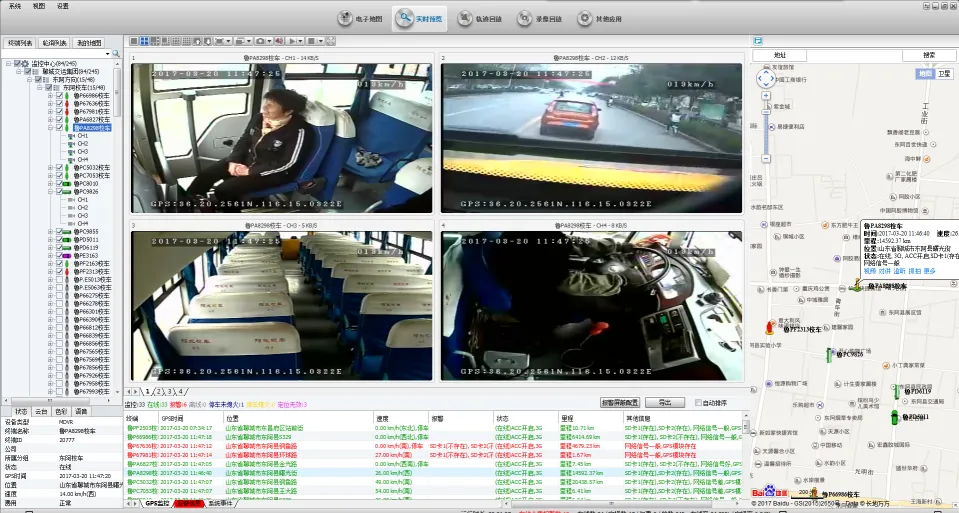Open the snapshot camera dropdown arrow
This screenshot has height=513, width=959.
[x=269, y=41]
